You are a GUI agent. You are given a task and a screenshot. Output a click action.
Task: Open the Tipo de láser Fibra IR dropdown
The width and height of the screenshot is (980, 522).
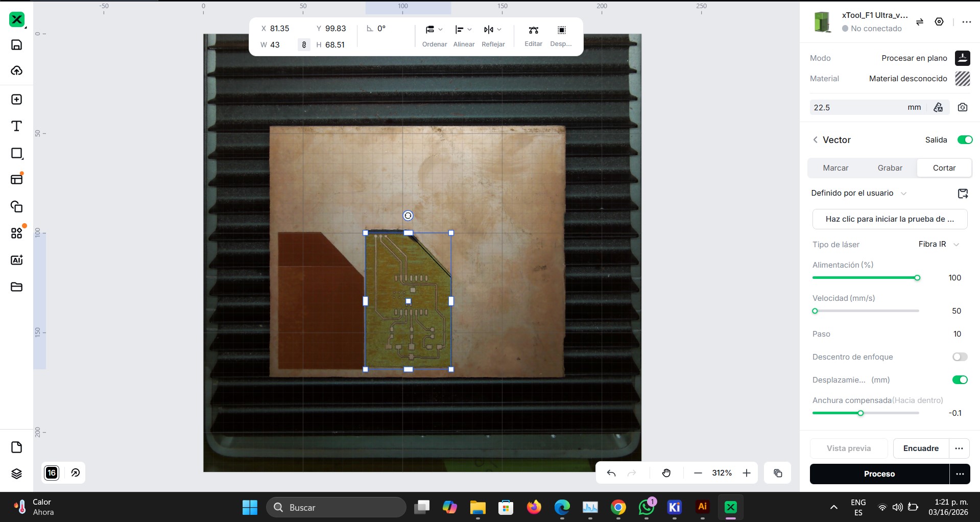click(939, 244)
